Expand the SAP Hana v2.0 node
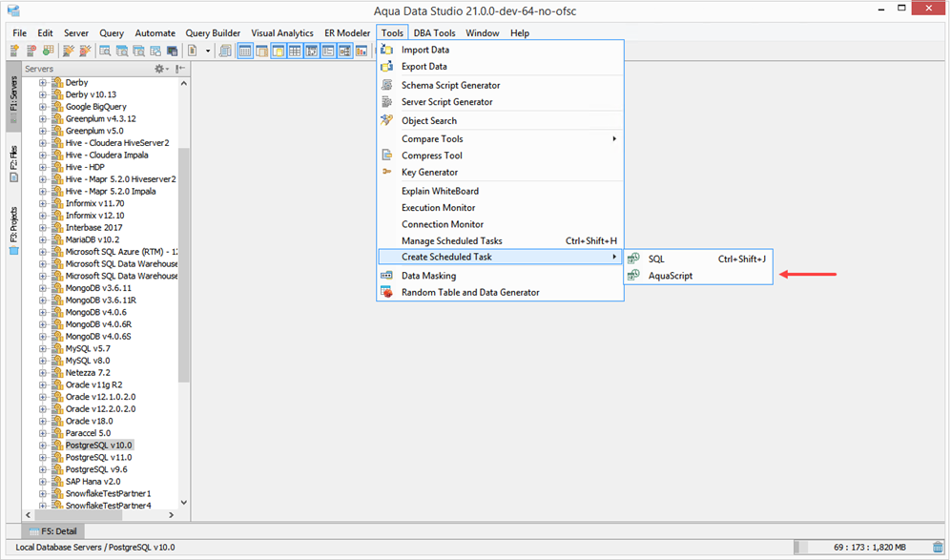Screen dimensions: 951x560 pyautogui.click(x=43, y=482)
